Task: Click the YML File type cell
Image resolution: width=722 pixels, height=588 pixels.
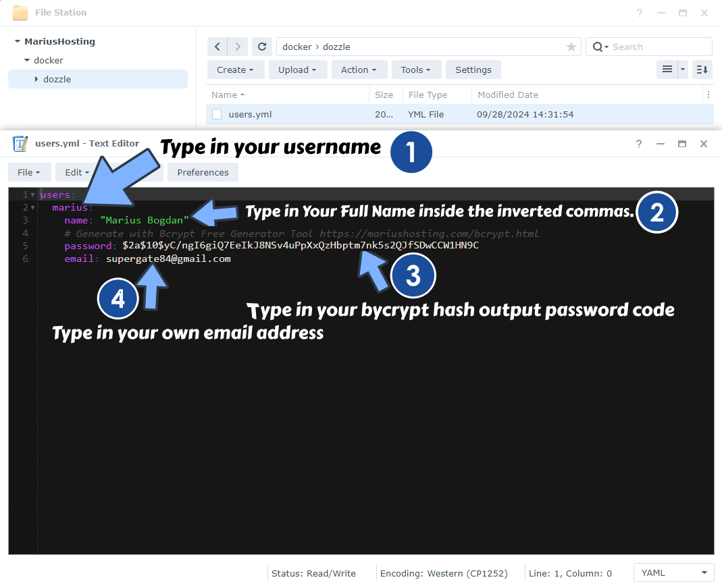Action: pyautogui.click(x=426, y=114)
